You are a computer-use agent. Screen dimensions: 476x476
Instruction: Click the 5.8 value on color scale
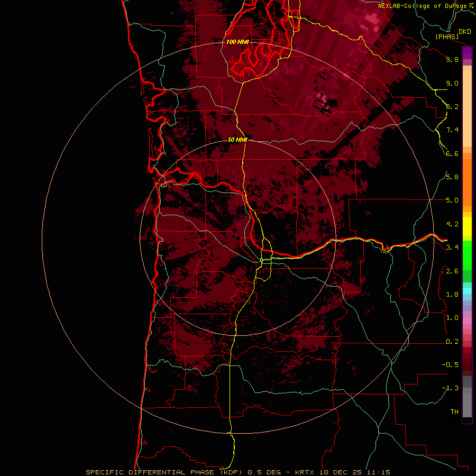click(x=452, y=177)
